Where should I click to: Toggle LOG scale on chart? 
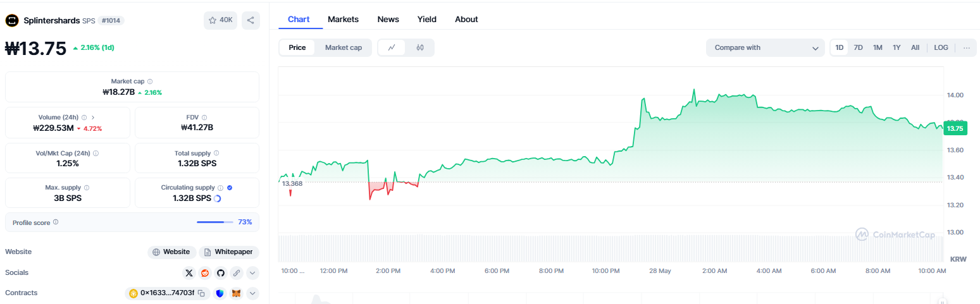click(941, 47)
